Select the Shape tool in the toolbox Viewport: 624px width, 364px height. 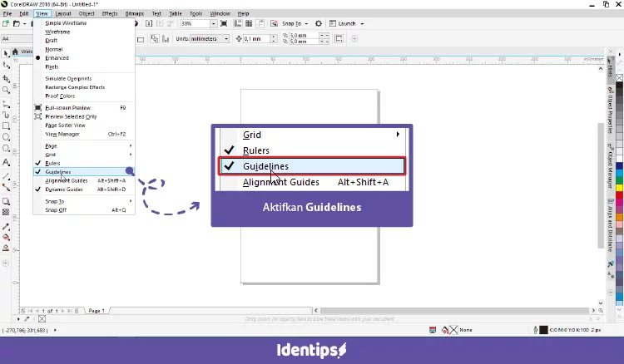coord(6,65)
